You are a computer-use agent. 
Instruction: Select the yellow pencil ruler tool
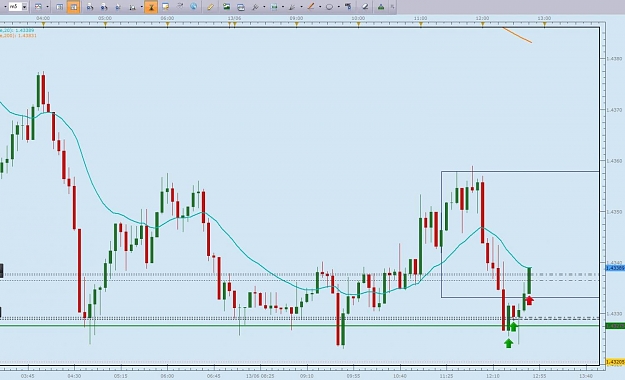pyautogui.click(x=210, y=7)
